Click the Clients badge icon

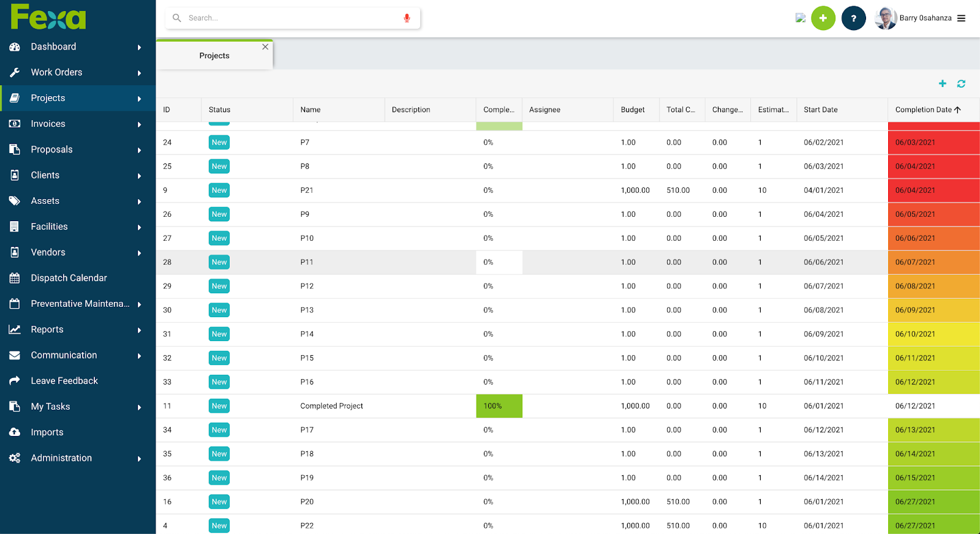click(15, 175)
